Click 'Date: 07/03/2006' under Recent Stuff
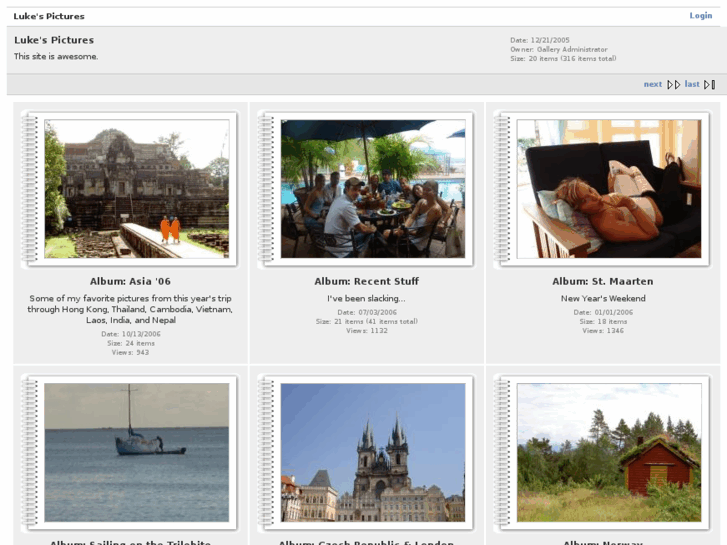The height and width of the screenshot is (545, 727). click(x=367, y=312)
